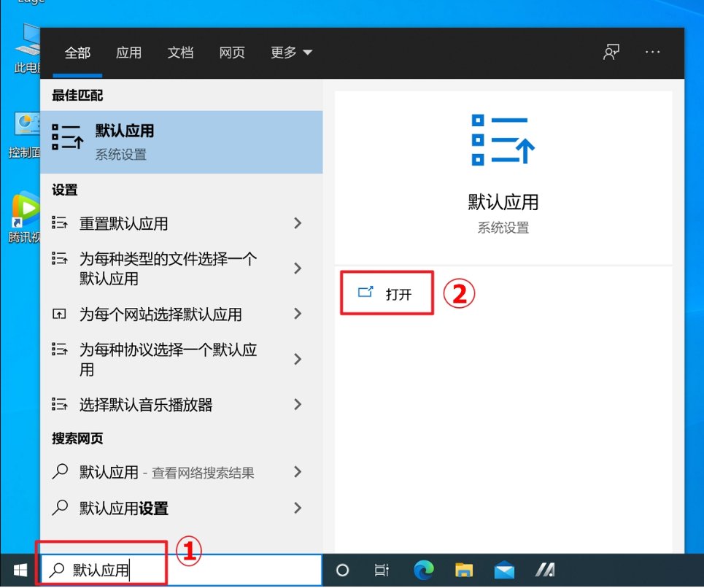704x588 pixels.
Task: Expand arrow for 重置默认应用
Action: [297, 223]
